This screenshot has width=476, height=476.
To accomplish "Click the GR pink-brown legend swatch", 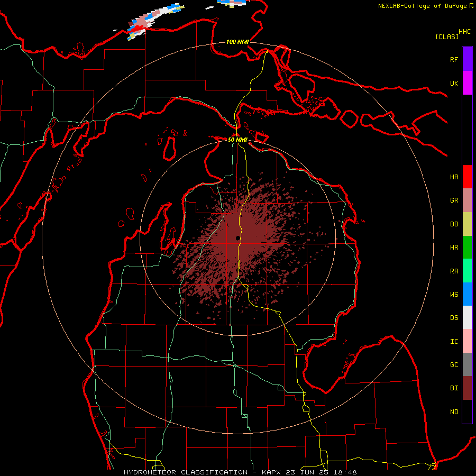I will click(467, 200).
